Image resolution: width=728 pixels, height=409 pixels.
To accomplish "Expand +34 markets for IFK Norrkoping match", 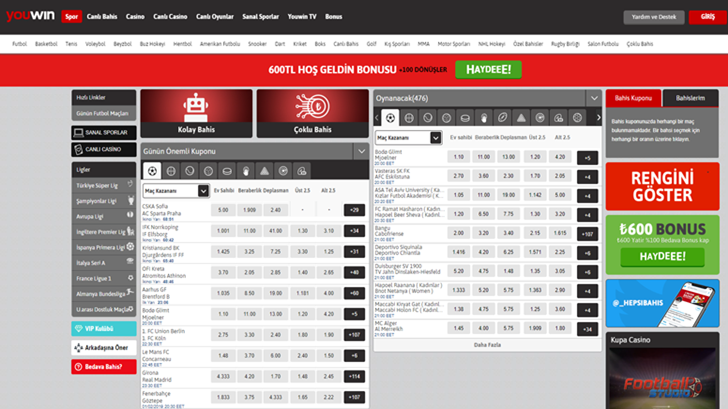I will (354, 231).
